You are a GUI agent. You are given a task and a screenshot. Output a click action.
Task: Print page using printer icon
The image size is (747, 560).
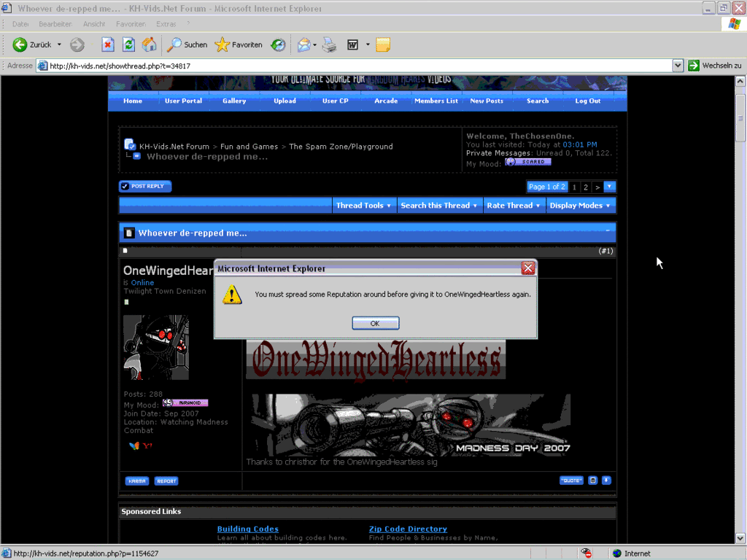click(x=330, y=44)
